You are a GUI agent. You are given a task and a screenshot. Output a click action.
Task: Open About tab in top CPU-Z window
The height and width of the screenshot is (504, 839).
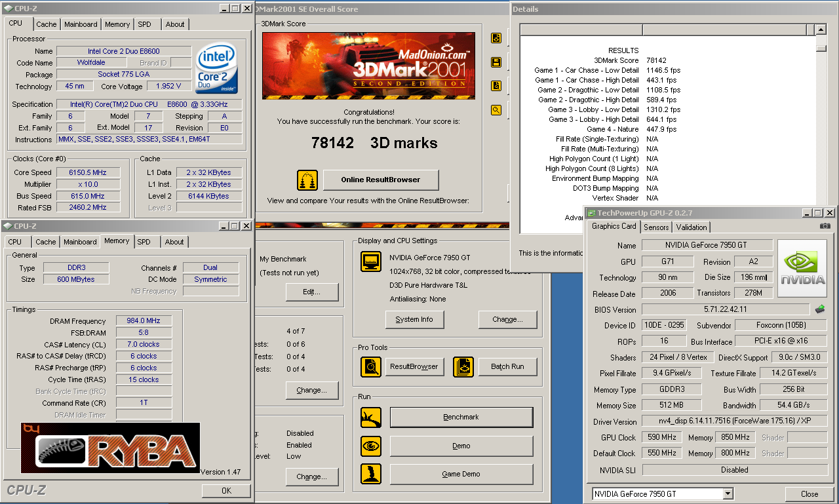[175, 24]
